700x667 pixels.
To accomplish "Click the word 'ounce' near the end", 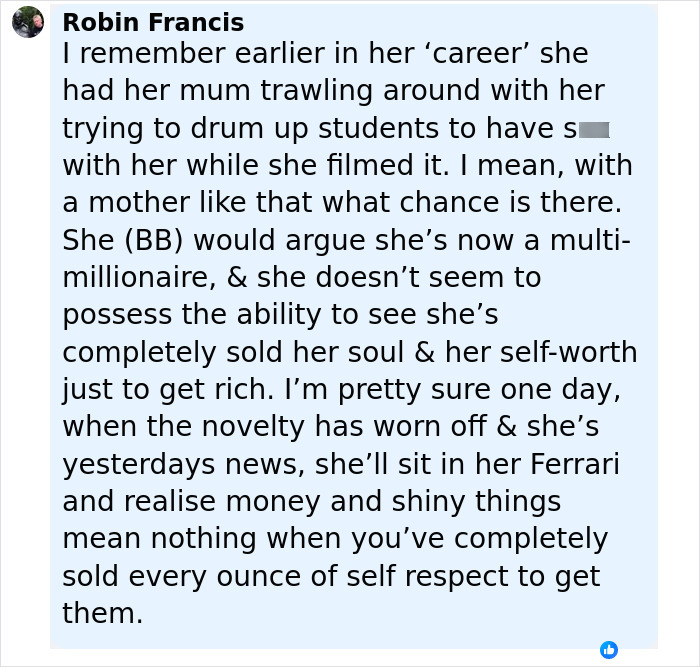I will point(258,577).
